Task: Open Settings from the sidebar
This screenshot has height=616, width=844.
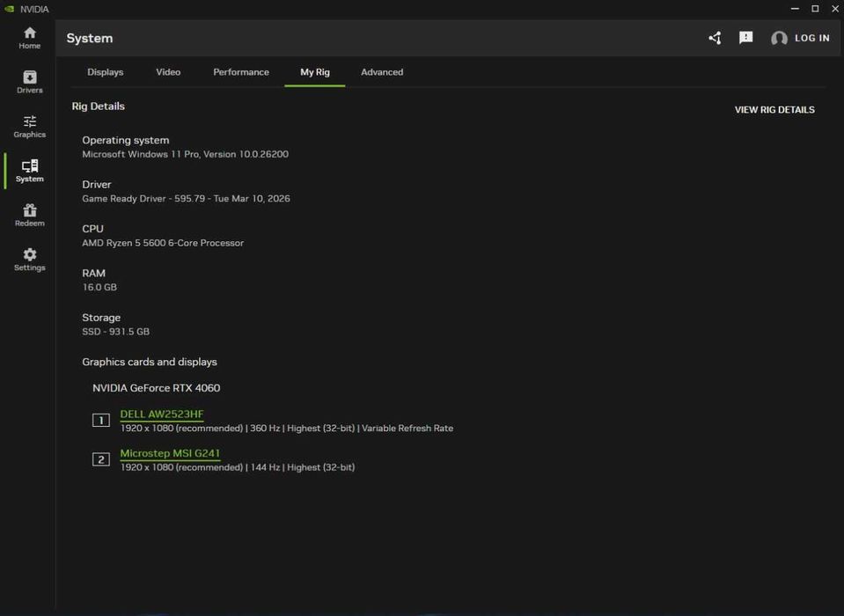Action: point(30,260)
